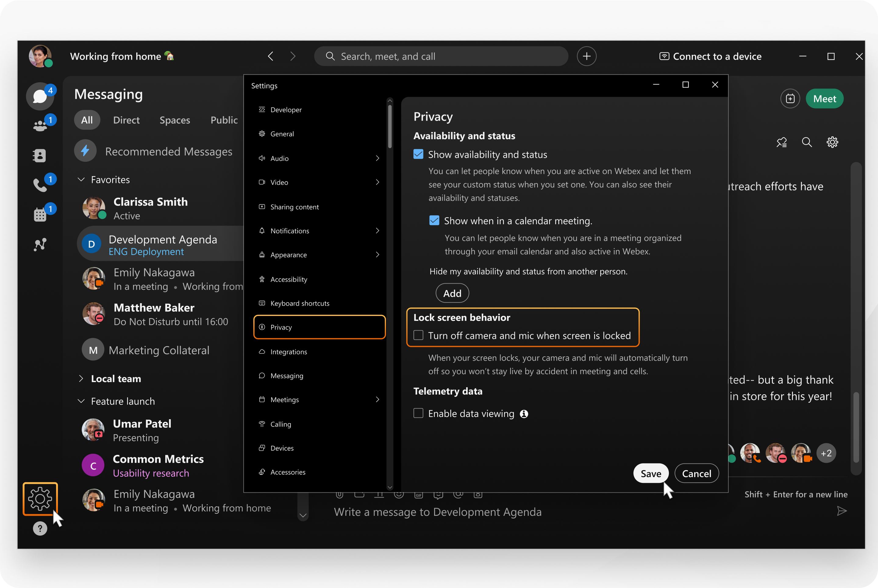The width and height of the screenshot is (878, 588).
Task: Check Enable data viewing
Action: [x=418, y=413]
